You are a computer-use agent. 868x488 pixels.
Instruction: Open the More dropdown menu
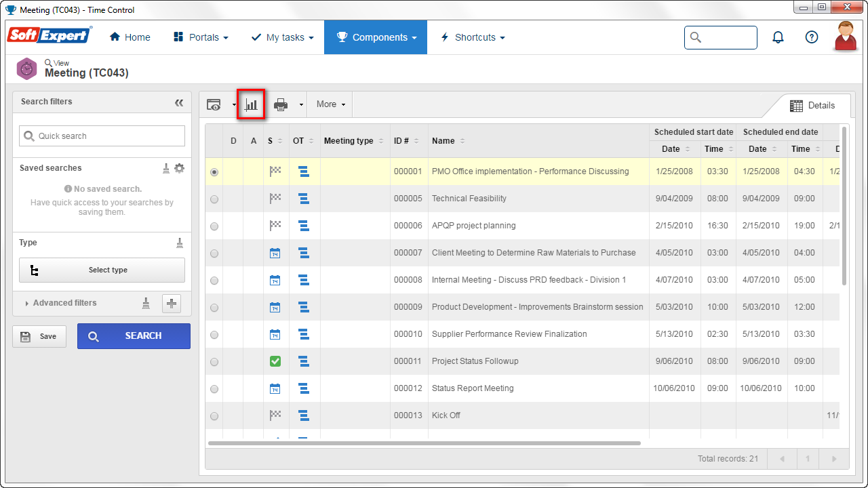(x=330, y=104)
